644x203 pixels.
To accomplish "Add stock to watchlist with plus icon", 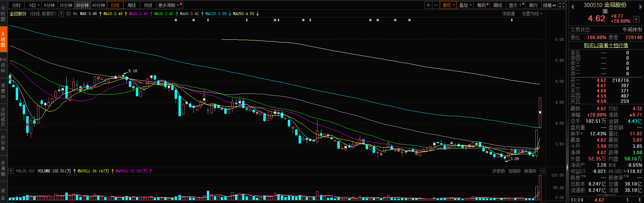I will point(636,19).
